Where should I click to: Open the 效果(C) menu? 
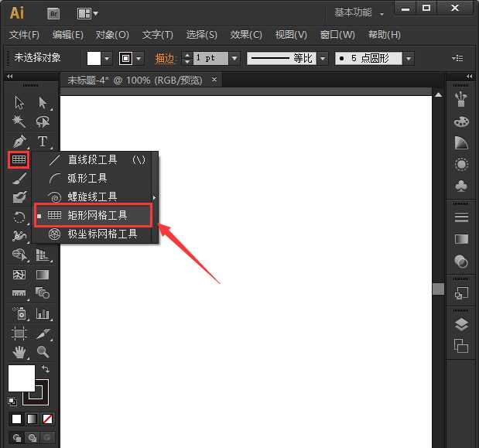pyautogui.click(x=246, y=35)
